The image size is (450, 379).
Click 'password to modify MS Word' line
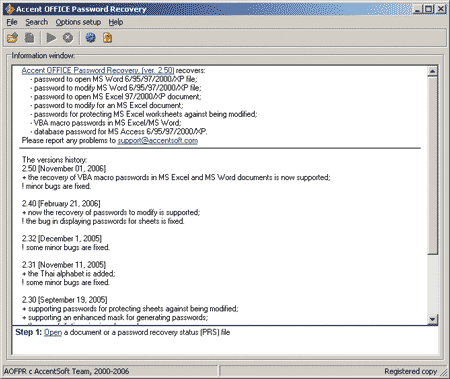(x=115, y=88)
